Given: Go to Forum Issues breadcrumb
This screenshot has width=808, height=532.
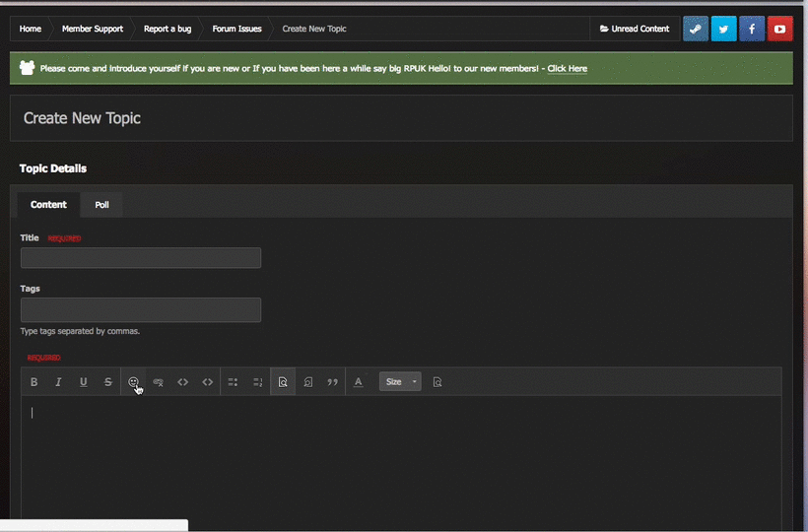Looking at the screenshot, I should (x=237, y=29).
